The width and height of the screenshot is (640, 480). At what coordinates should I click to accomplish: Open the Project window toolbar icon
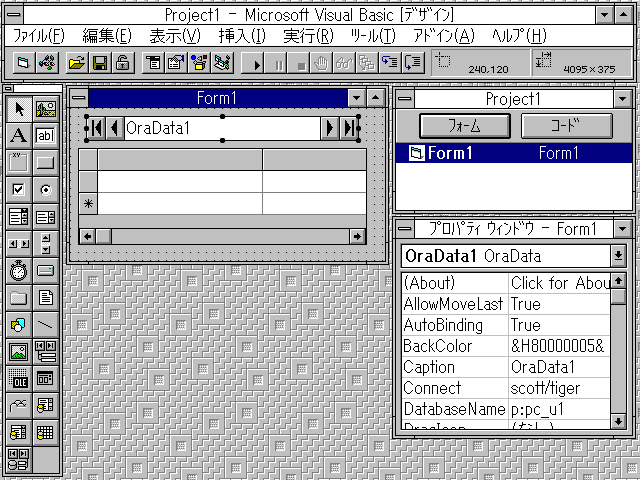pyautogui.click(x=222, y=63)
